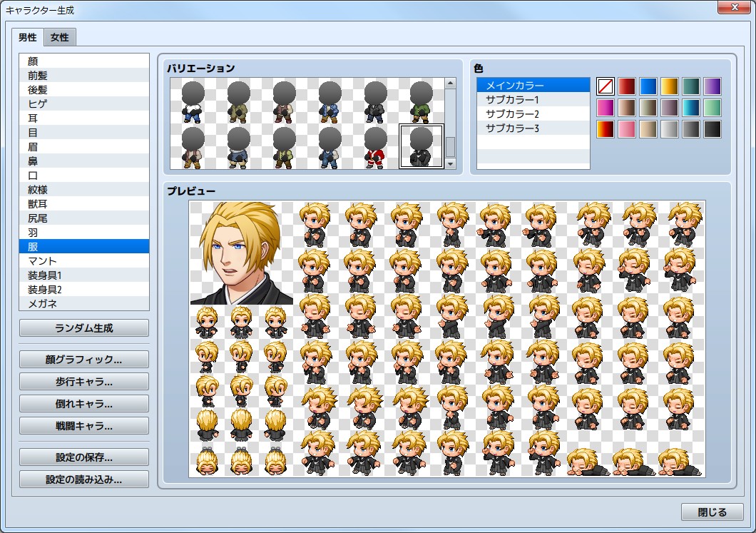The width and height of the screenshot is (756, 533).
Task: Select the white shirt and blue pants variation
Action: pos(193,102)
